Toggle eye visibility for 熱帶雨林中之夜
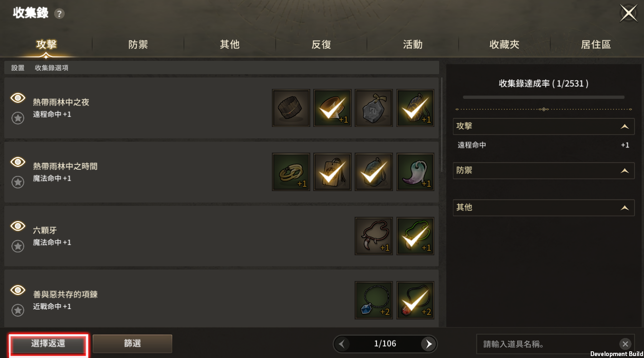The image size is (644, 358). pos(18,98)
